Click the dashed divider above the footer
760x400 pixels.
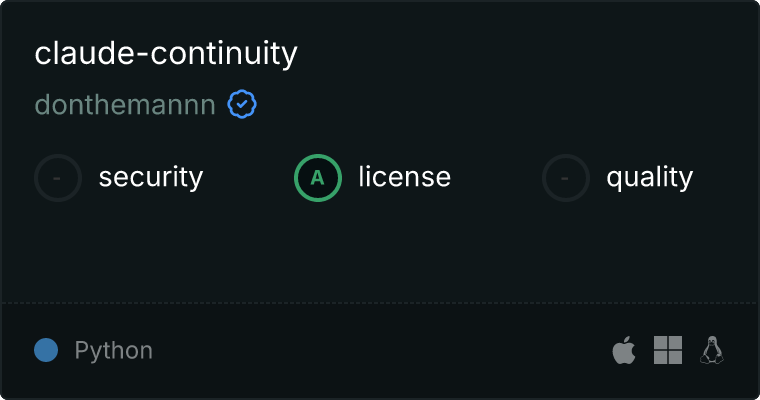(380, 303)
